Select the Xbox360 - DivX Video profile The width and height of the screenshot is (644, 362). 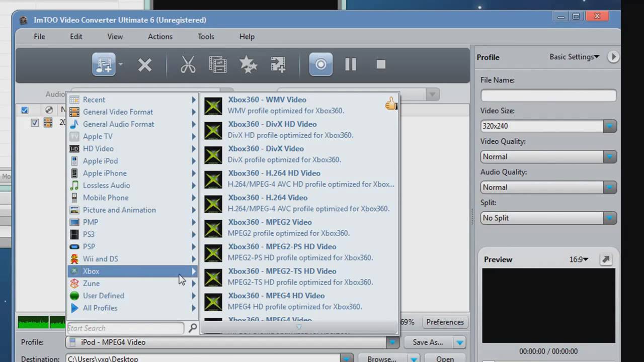tap(300, 154)
